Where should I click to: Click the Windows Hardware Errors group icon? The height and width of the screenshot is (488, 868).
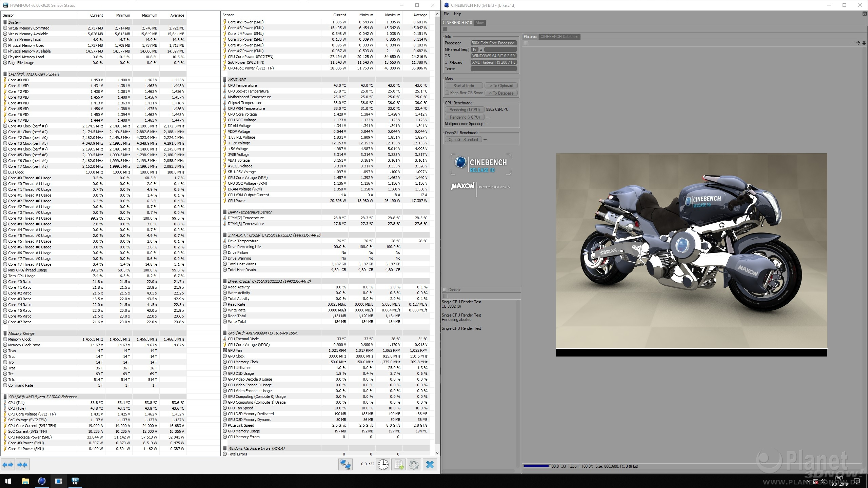tap(225, 448)
